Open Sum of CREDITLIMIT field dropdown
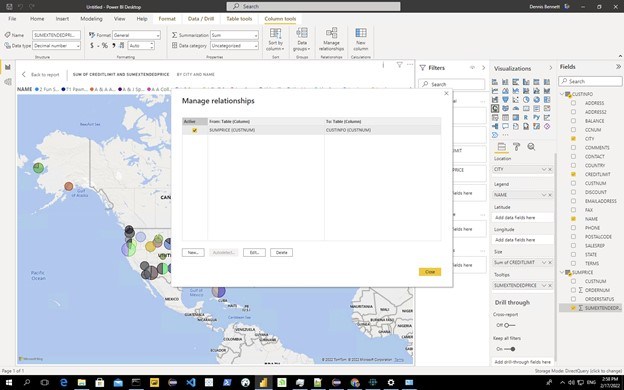 [x=544, y=263]
